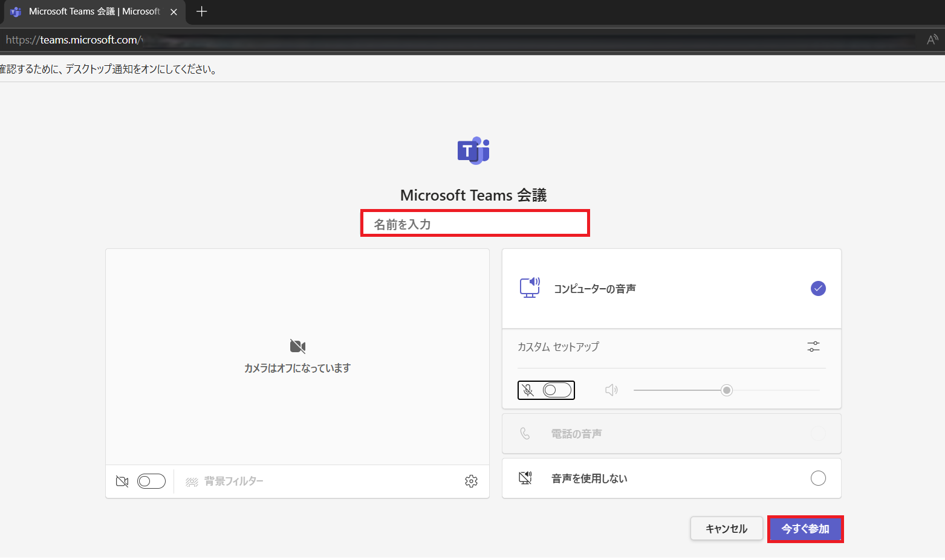The image size is (945, 560).
Task: Click 背景フィルター label
Action: [x=234, y=481]
